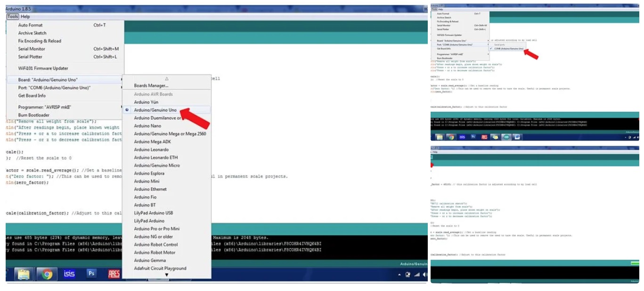Open volume control in board-list window's tray
Screen dimensions: 644x291
[424, 274]
